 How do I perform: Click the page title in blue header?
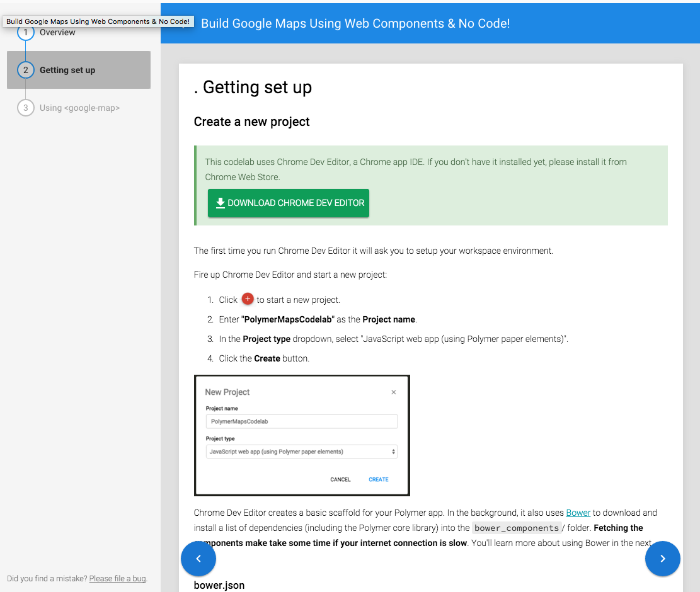[355, 23]
